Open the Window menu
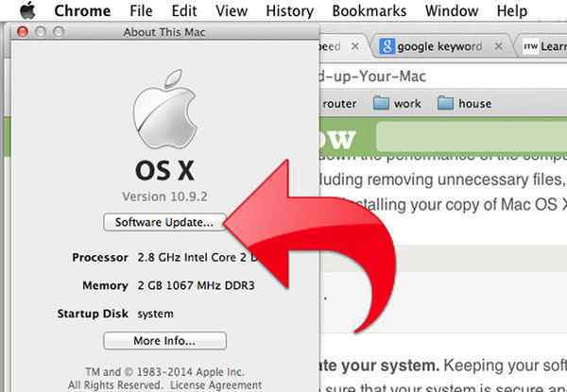Screen dimensions: 567x392 click(x=452, y=10)
